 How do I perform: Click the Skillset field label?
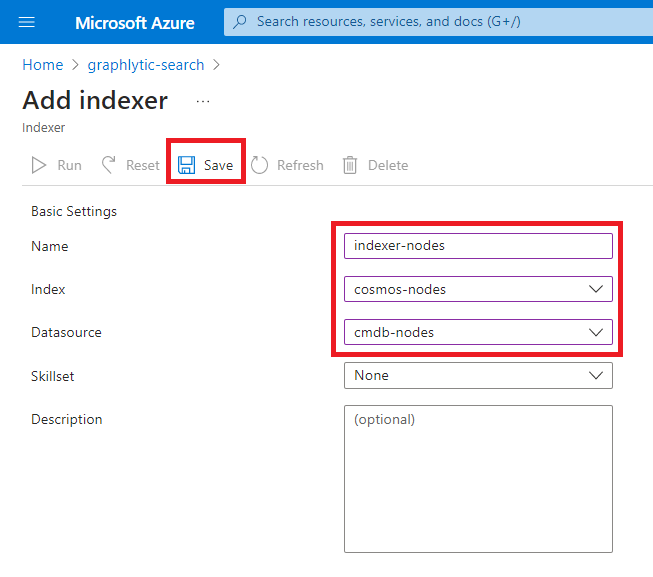(x=55, y=375)
